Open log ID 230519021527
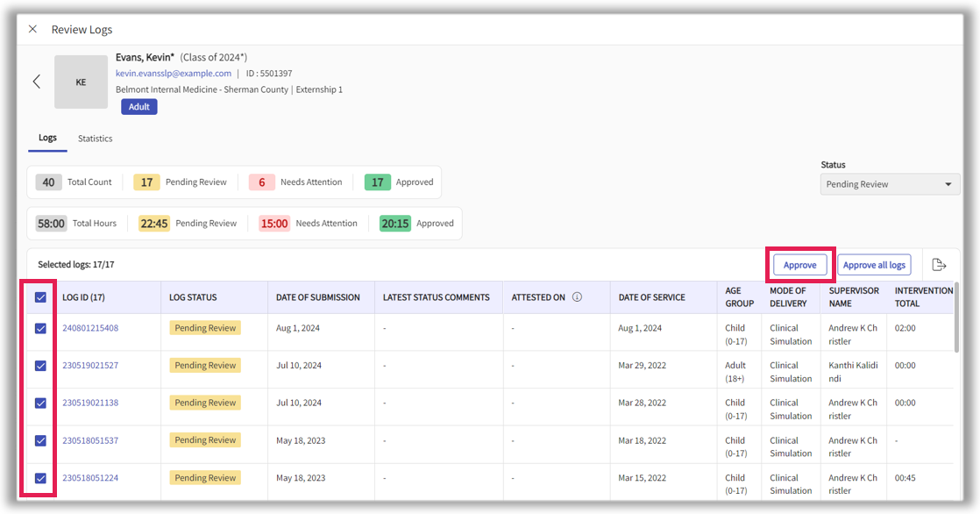This screenshot has height=514, width=980. pos(90,366)
